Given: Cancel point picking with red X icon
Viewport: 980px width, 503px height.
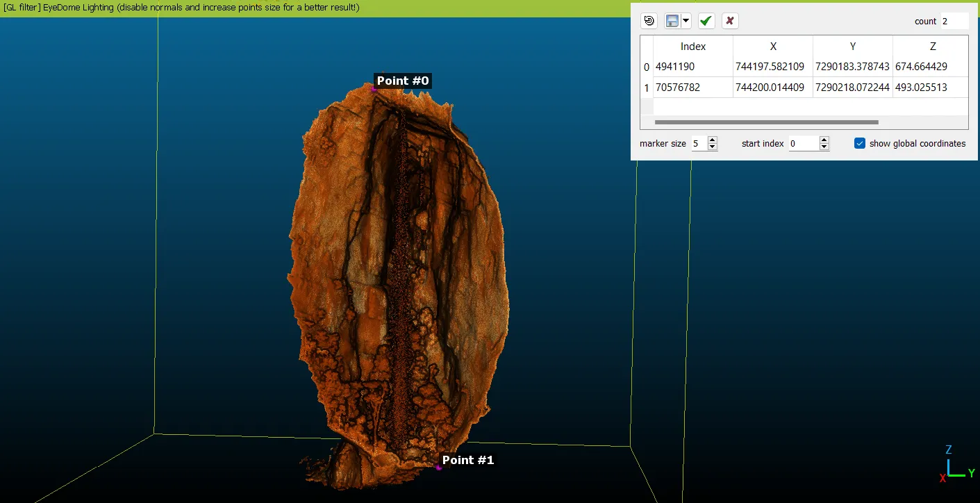Looking at the screenshot, I should [x=729, y=21].
